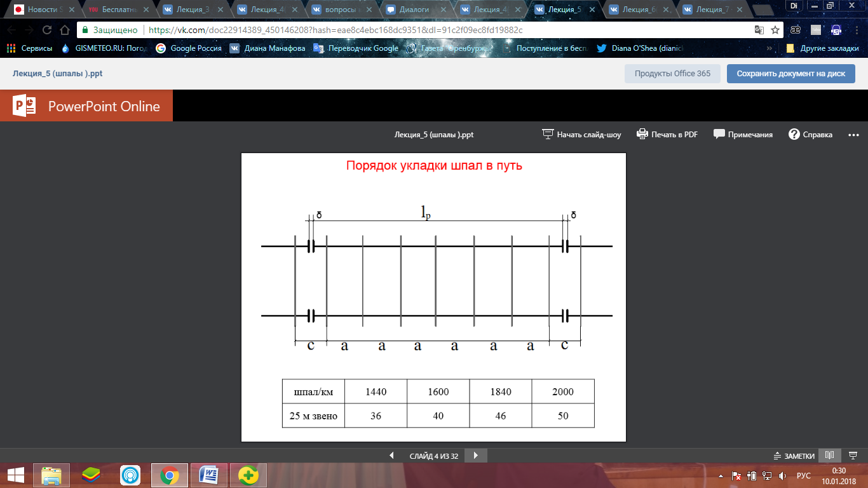This screenshot has width=868, height=488.
Task: Open the æ extension icon
Action: click(x=795, y=30)
